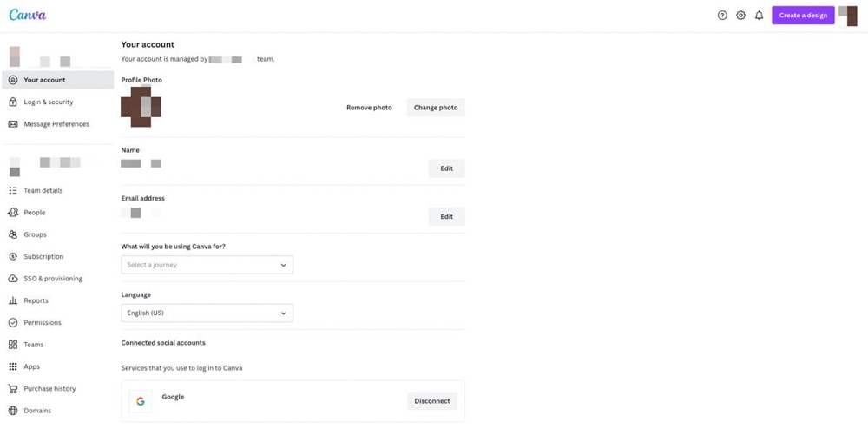The image size is (868, 442).
Task: Open the help question mark icon
Action: click(x=722, y=16)
